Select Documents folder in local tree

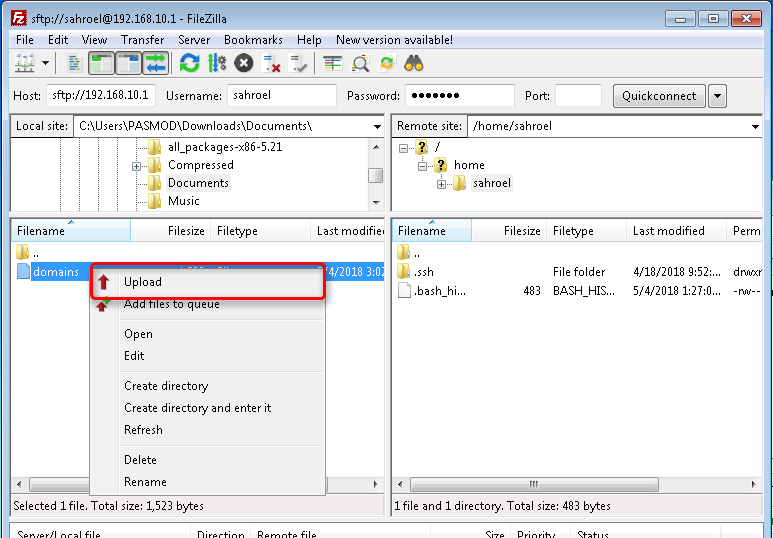tap(198, 183)
